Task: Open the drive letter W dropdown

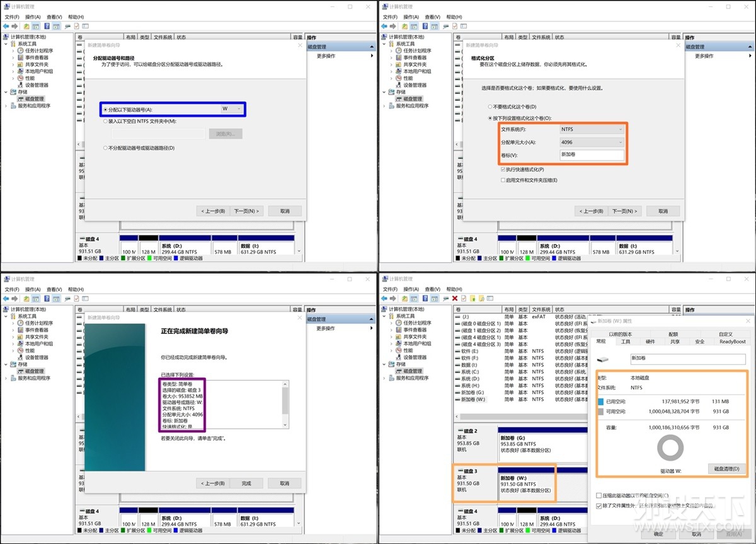Action: click(x=231, y=109)
